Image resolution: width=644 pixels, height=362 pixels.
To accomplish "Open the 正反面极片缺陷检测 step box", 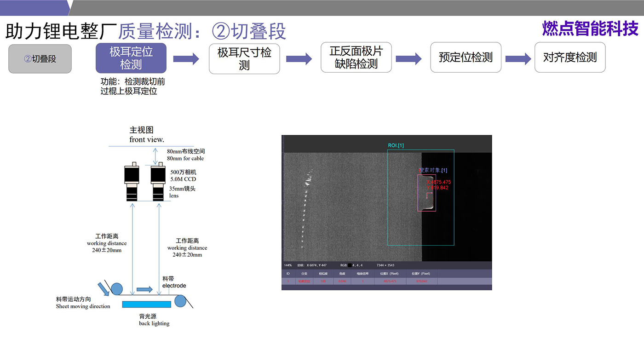I will (356, 57).
